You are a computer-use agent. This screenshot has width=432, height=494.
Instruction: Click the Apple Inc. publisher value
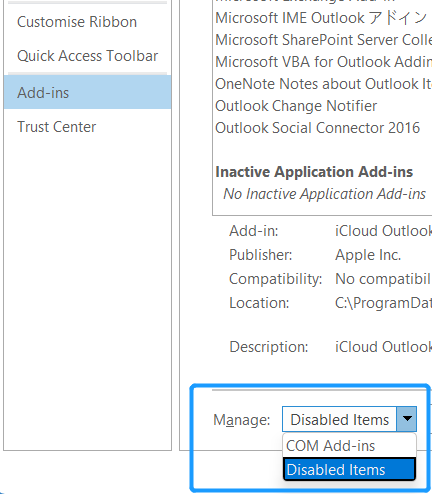pyautogui.click(x=368, y=255)
